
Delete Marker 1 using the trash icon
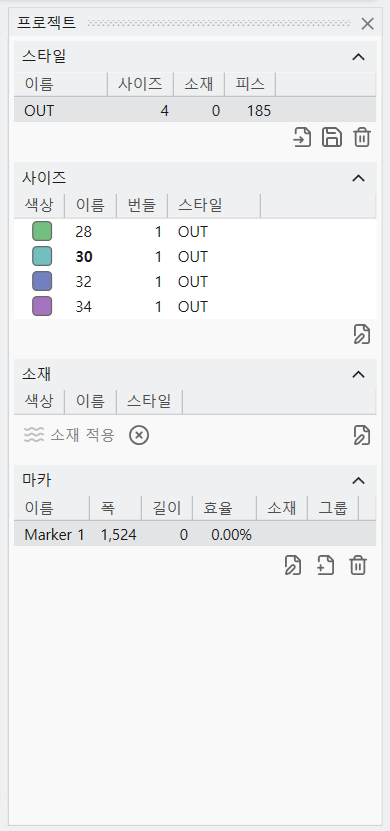point(358,565)
